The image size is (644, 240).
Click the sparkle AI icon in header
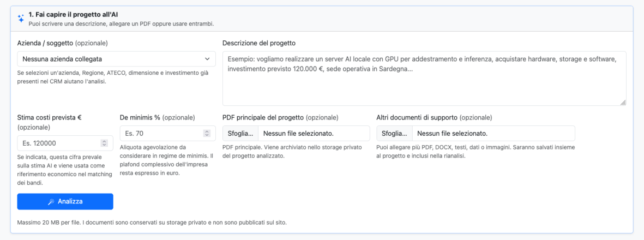(x=21, y=19)
